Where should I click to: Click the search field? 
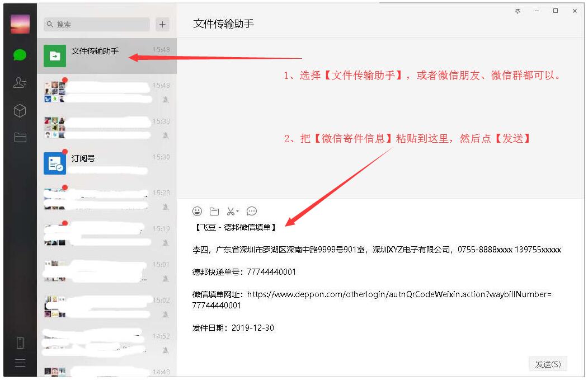point(97,25)
